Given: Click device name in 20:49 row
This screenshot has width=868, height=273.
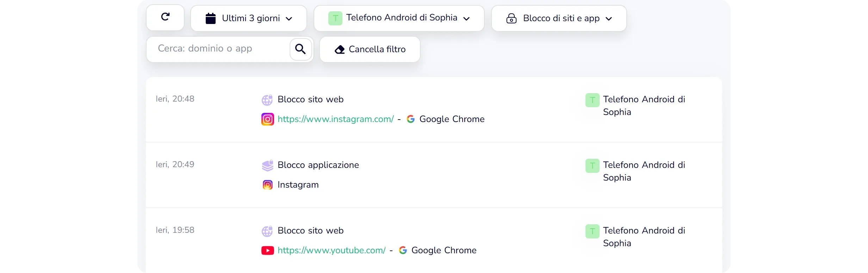Looking at the screenshot, I should pyautogui.click(x=644, y=171).
